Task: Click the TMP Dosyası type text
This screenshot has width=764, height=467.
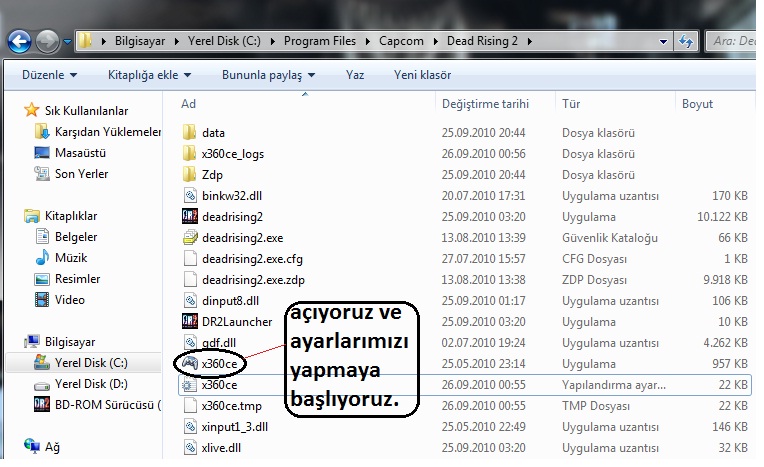Action: click(x=595, y=406)
